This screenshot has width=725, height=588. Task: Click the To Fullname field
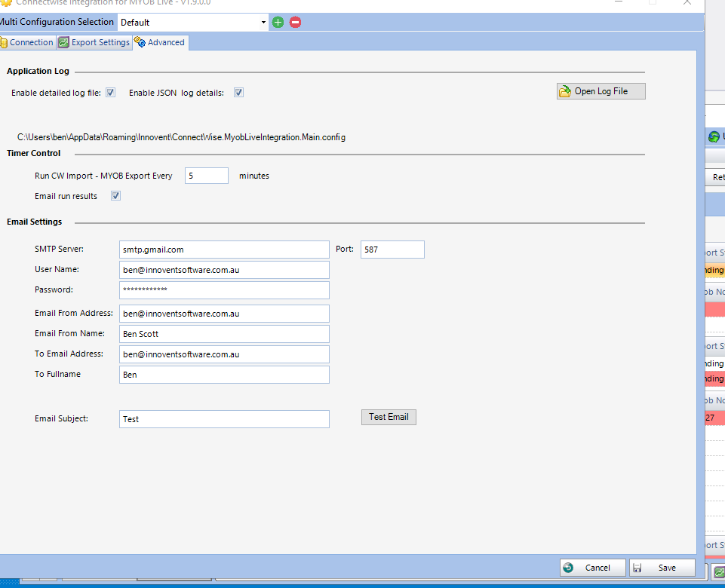[x=224, y=375]
